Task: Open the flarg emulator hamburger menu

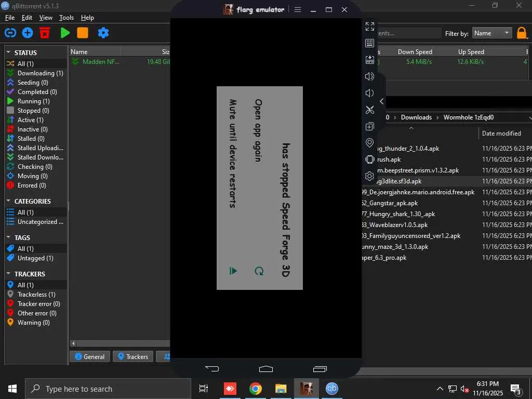Action: 298,9
